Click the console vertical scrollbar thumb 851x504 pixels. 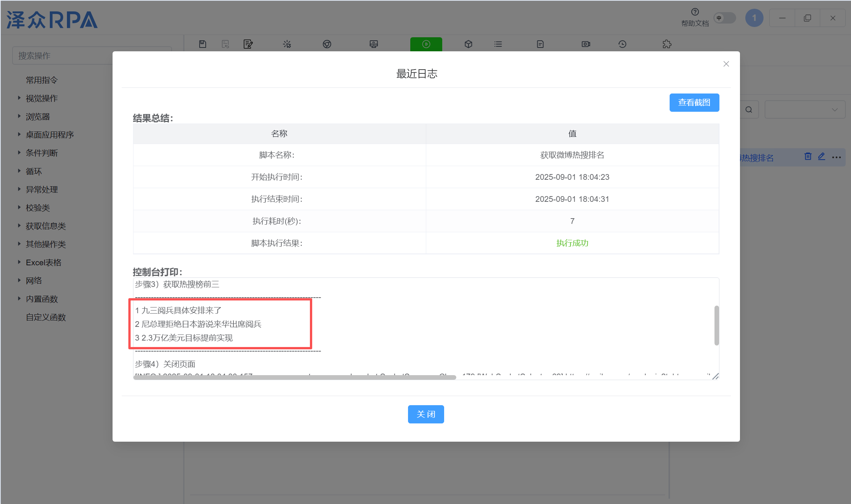click(716, 325)
